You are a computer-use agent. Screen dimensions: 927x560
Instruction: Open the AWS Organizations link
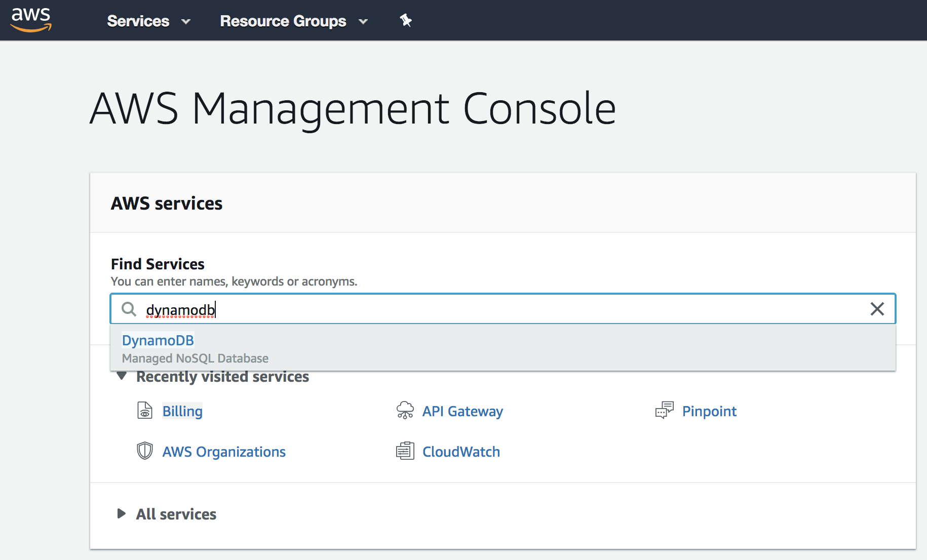click(x=224, y=452)
